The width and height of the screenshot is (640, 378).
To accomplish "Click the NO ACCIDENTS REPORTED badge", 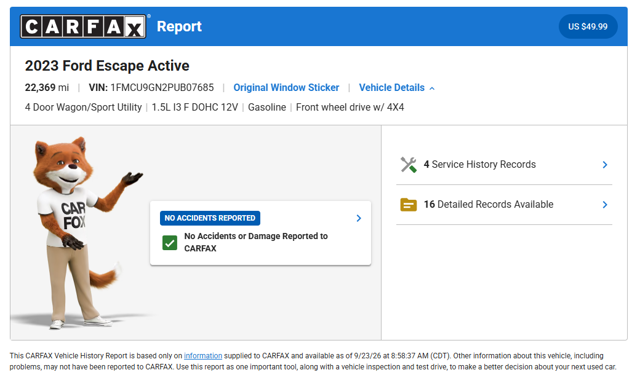I will pyautogui.click(x=210, y=218).
